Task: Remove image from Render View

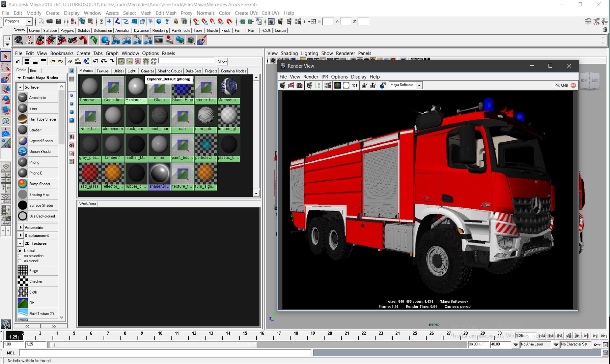Action: 373,85
